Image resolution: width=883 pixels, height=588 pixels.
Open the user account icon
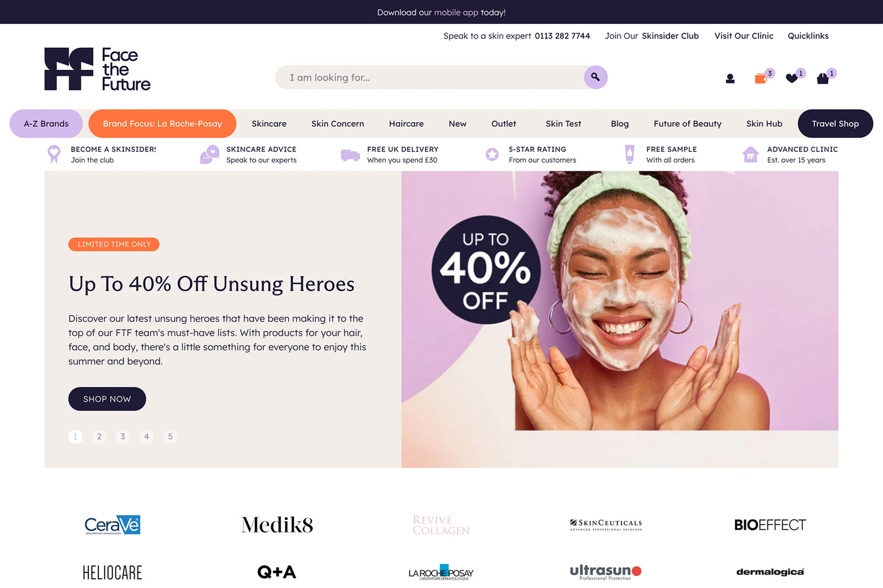click(x=730, y=79)
